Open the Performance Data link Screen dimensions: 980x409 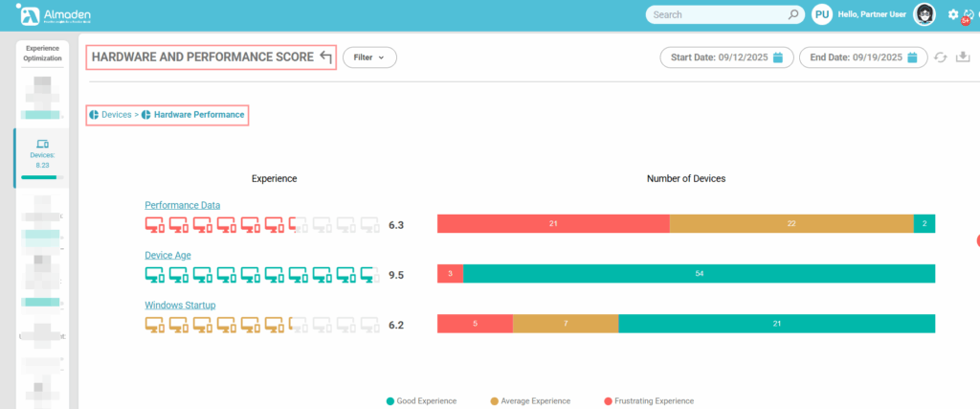point(182,205)
